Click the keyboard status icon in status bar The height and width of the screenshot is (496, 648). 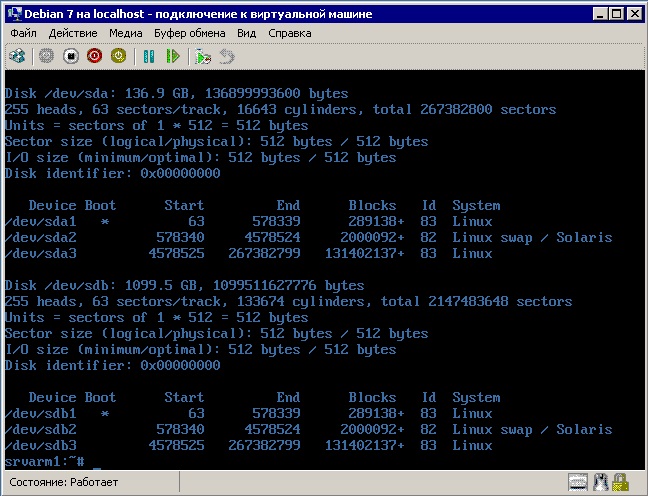tap(578, 482)
